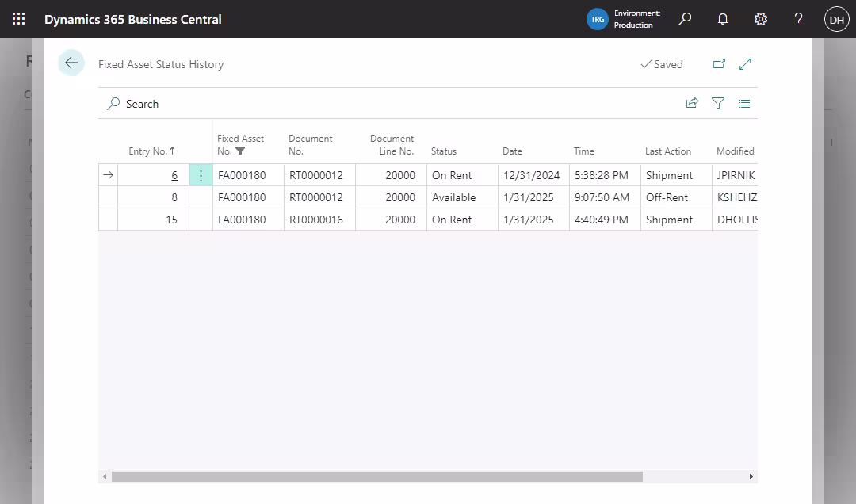Open the app launcher waffle menu
This screenshot has width=856, height=504.
18,19
